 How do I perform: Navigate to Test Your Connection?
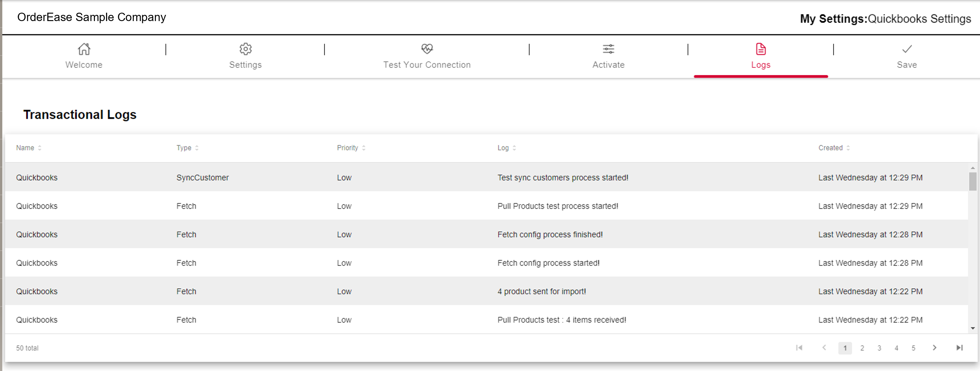coord(427,56)
